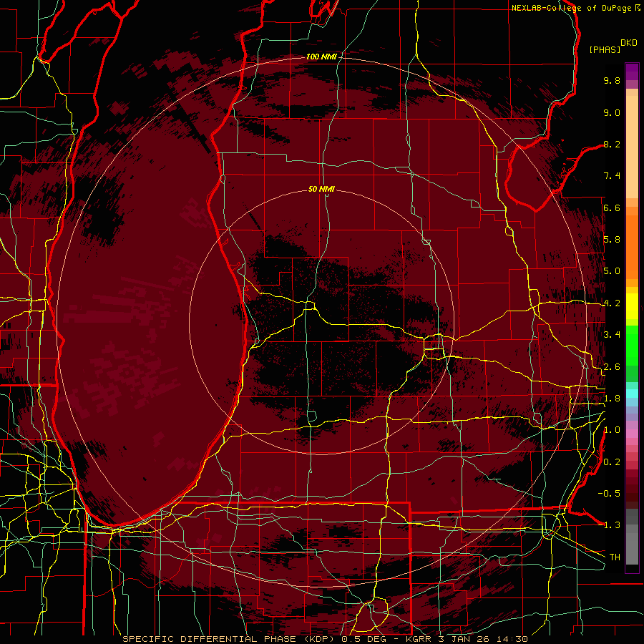Click the 3.4 scale value
The image size is (644, 644).
point(612,335)
